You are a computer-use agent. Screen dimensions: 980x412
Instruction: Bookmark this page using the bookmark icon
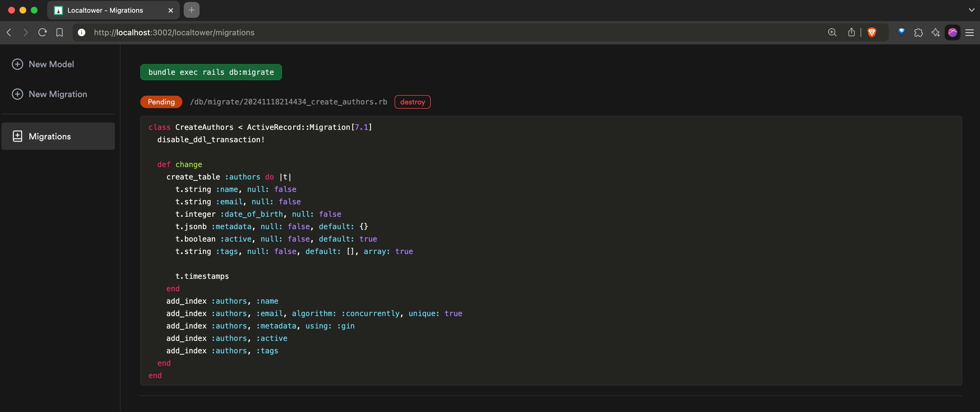tap(59, 32)
